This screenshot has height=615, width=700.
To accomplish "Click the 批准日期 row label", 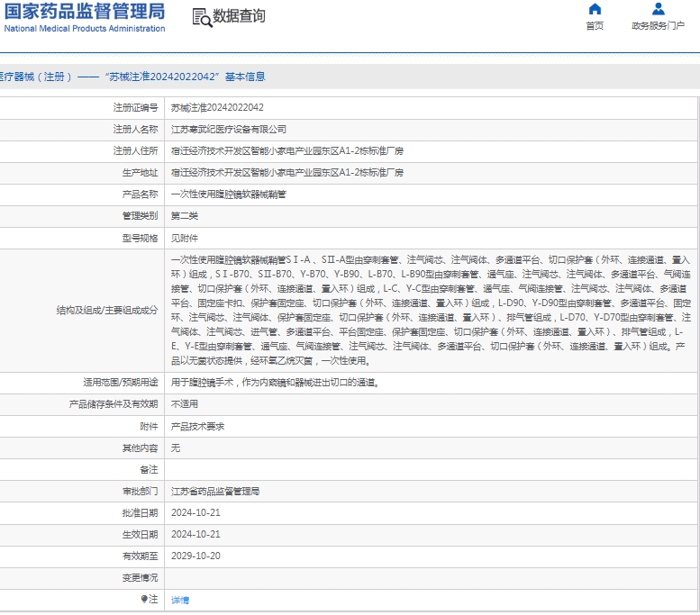I will coord(140,512).
